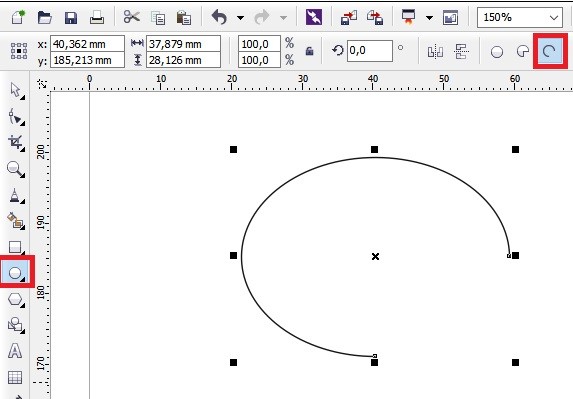Select the Table tool
This screenshot has height=399, width=573.
pos(15,377)
